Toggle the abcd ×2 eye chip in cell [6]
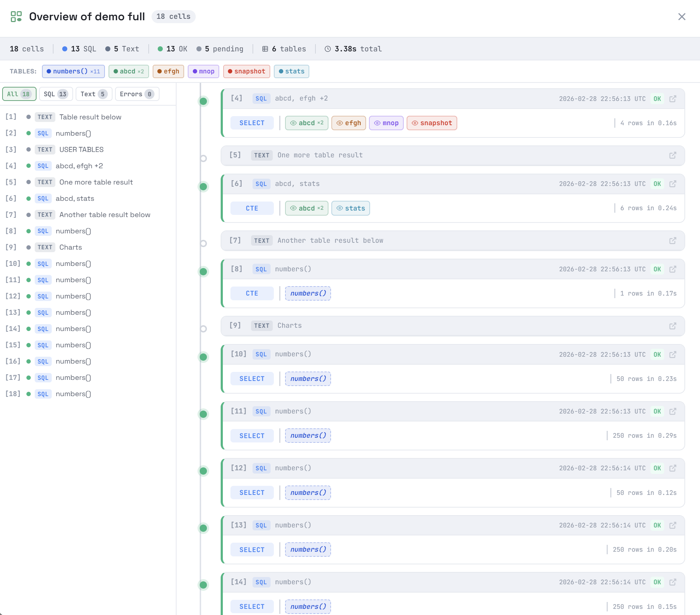This screenshot has width=700, height=615. coord(307,208)
